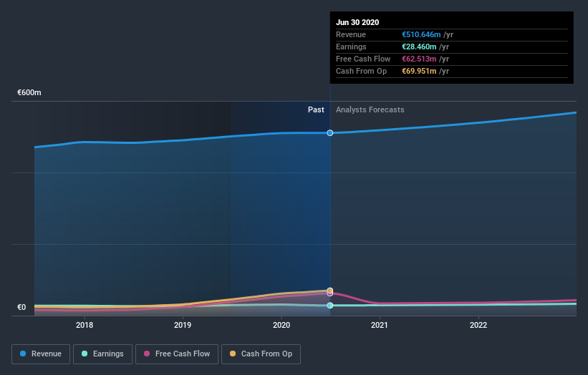588x375 pixels.
Task: Click the 2022 x-axis label
Action: pos(478,325)
